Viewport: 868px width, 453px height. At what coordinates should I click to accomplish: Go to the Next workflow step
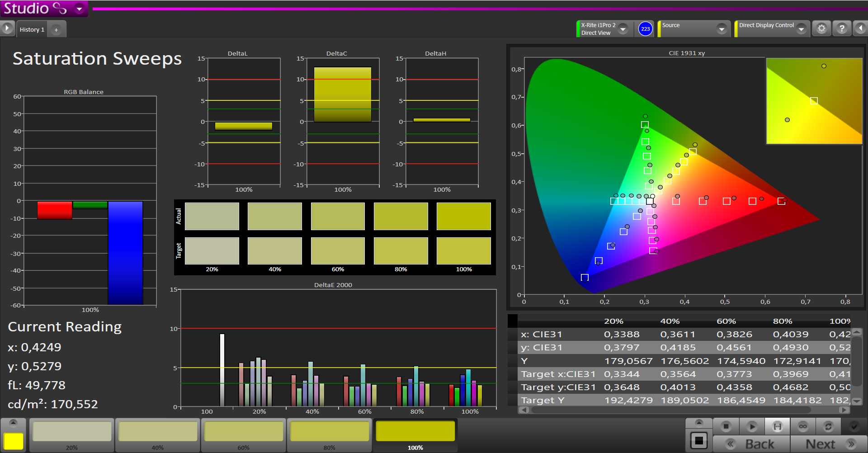(828, 444)
